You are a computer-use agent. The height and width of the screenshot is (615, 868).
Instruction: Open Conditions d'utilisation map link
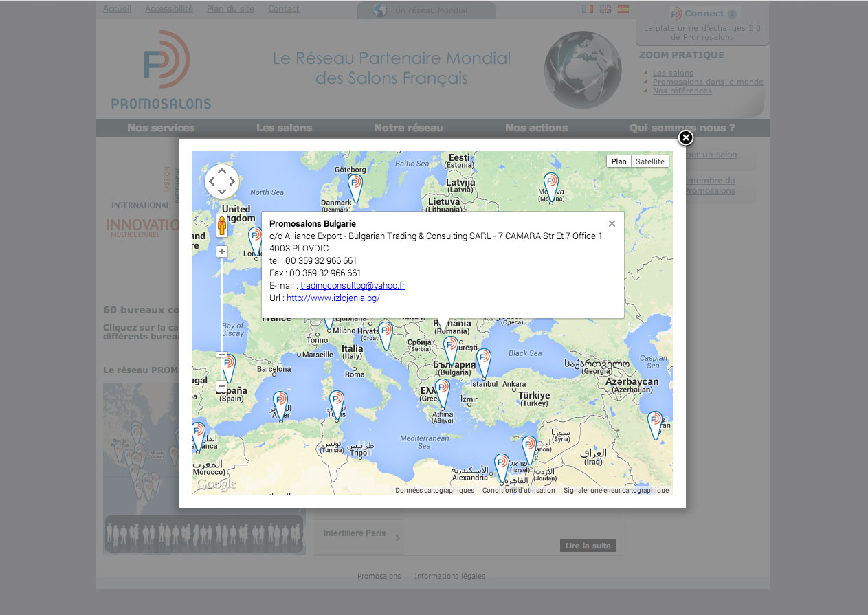(519, 490)
